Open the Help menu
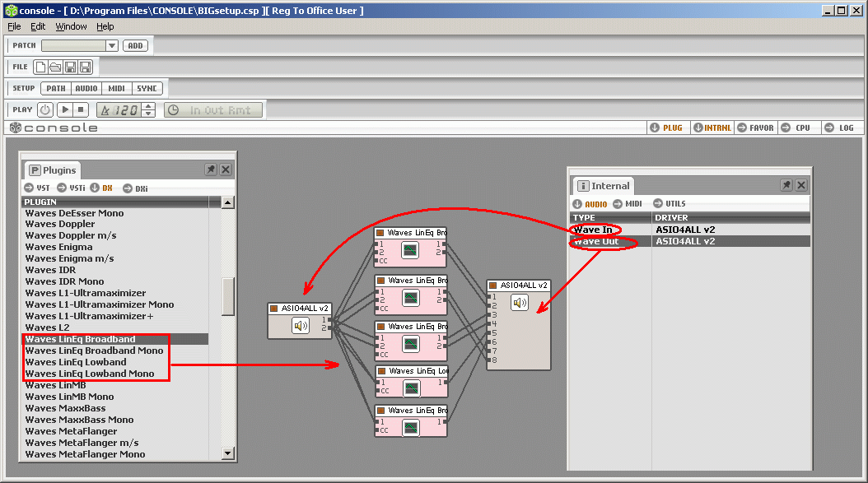Viewport: 868px width, 483px height. tap(105, 26)
